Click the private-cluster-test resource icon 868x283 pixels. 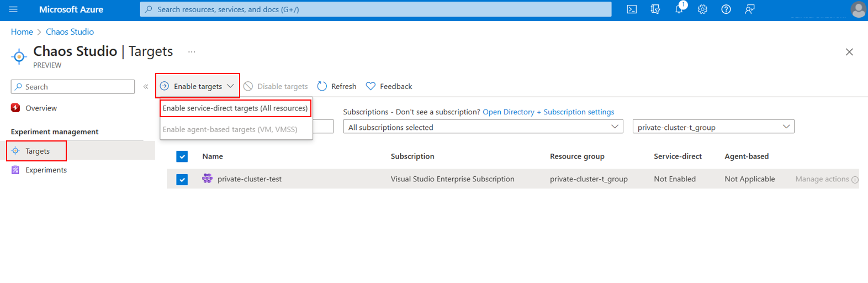[208, 179]
